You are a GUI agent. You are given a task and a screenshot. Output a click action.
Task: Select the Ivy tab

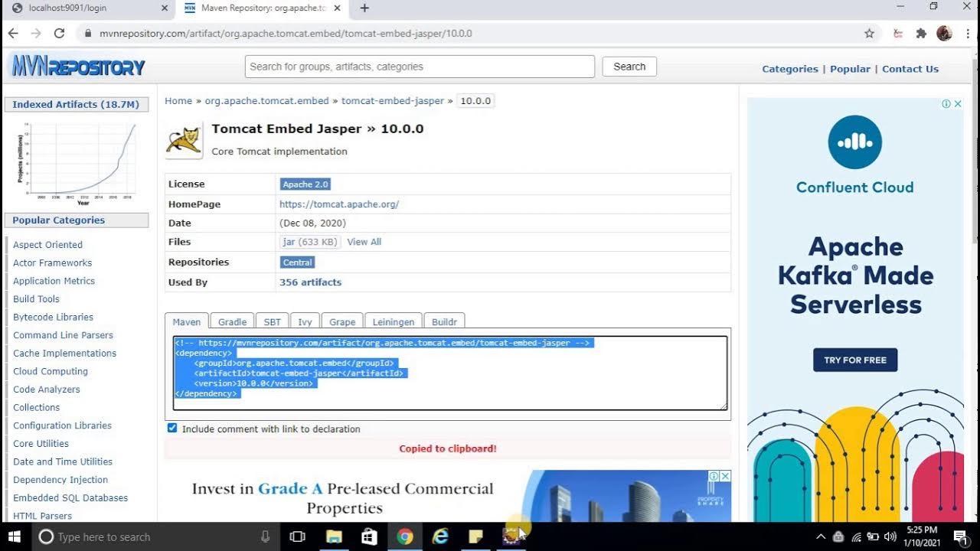coord(305,322)
